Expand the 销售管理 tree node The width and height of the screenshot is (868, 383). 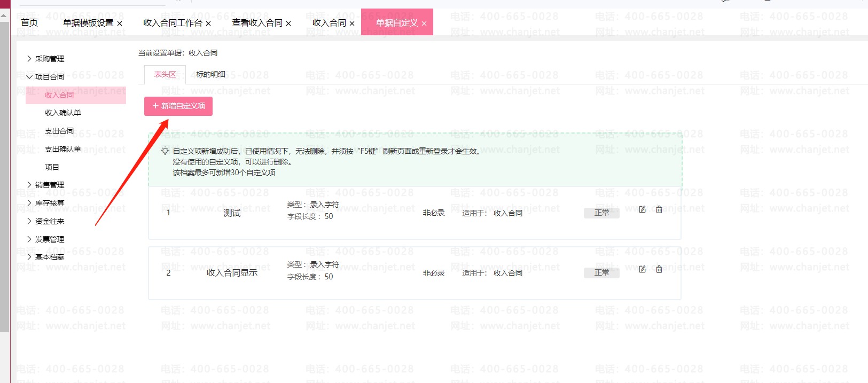click(29, 185)
